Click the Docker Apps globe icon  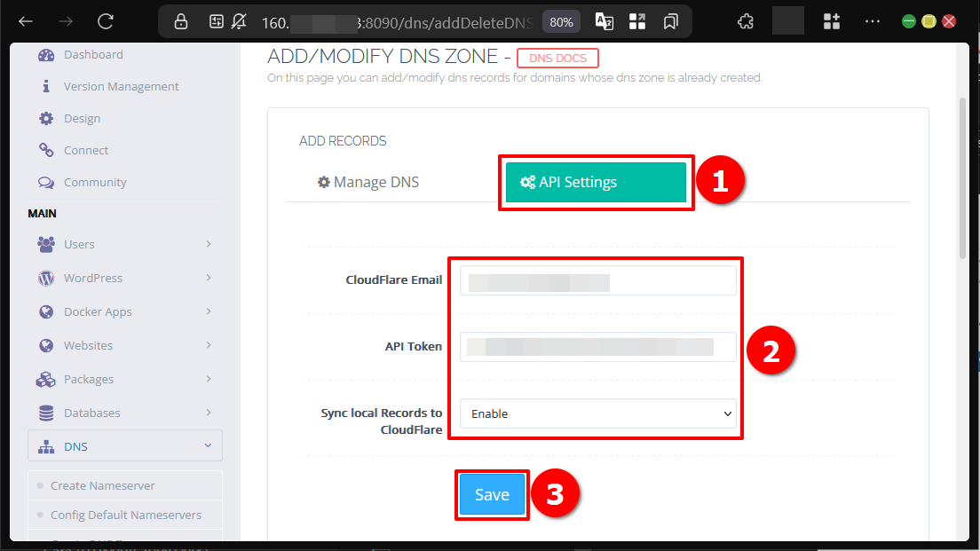[x=46, y=311]
